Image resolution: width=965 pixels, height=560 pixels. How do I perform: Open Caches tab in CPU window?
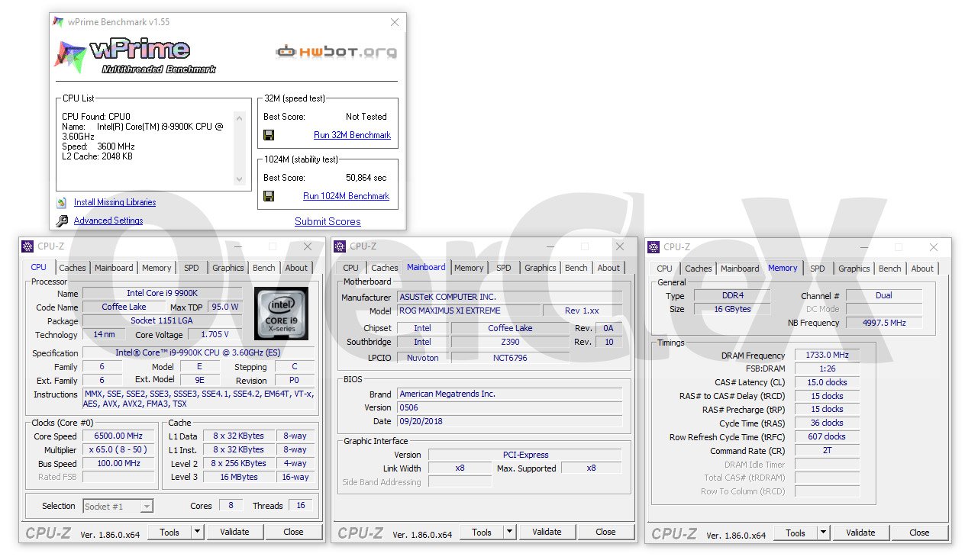[x=73, y=268]
